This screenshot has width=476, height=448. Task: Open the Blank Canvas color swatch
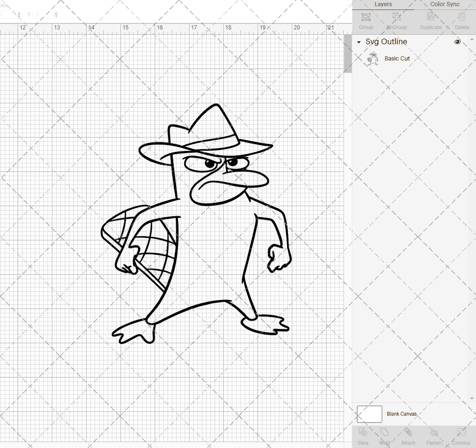coord(369,414)
